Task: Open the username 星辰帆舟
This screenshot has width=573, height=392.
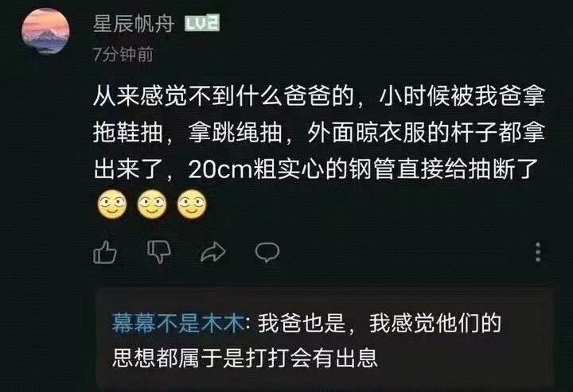Action: point(134,24)
